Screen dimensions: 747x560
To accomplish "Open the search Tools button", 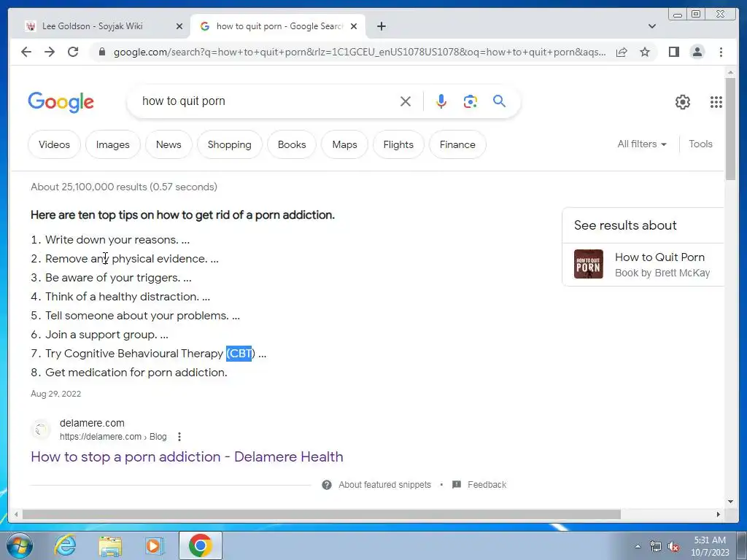I will click(700, 144).
